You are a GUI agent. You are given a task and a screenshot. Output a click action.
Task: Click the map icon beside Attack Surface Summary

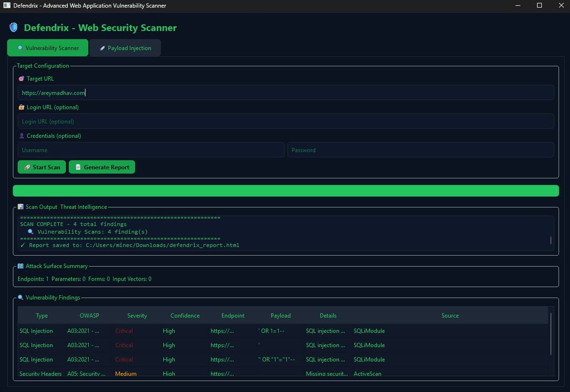pos(21,266)
